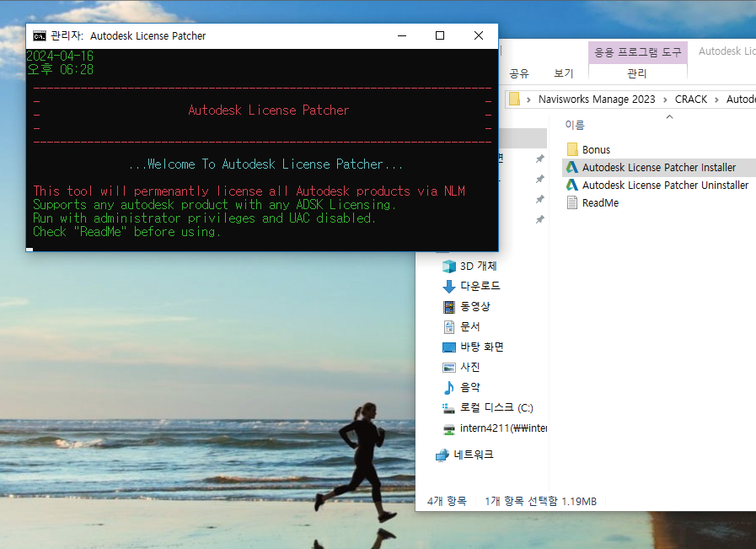Image resolution: width=756 pixels, height=549 pixels.
Task: Click the 1개 항목 선택함 1.19MB status text
Action: 540,501
